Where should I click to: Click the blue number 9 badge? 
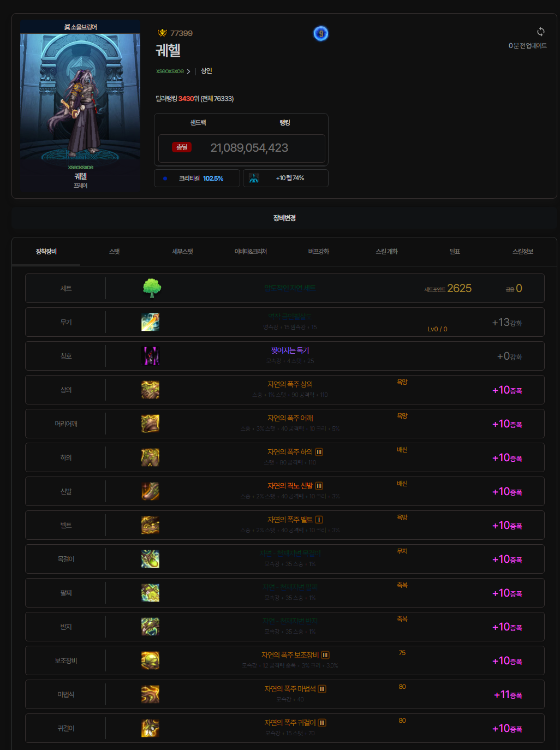[321, 34]
